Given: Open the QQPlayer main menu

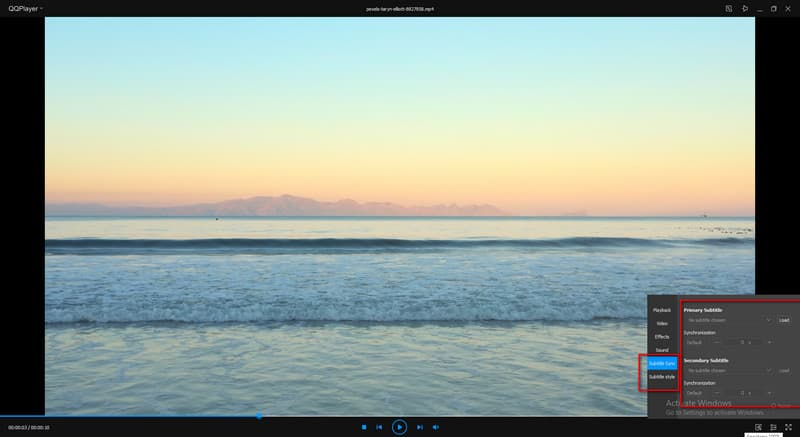Looking at the screenshot, I should [25, 9].
